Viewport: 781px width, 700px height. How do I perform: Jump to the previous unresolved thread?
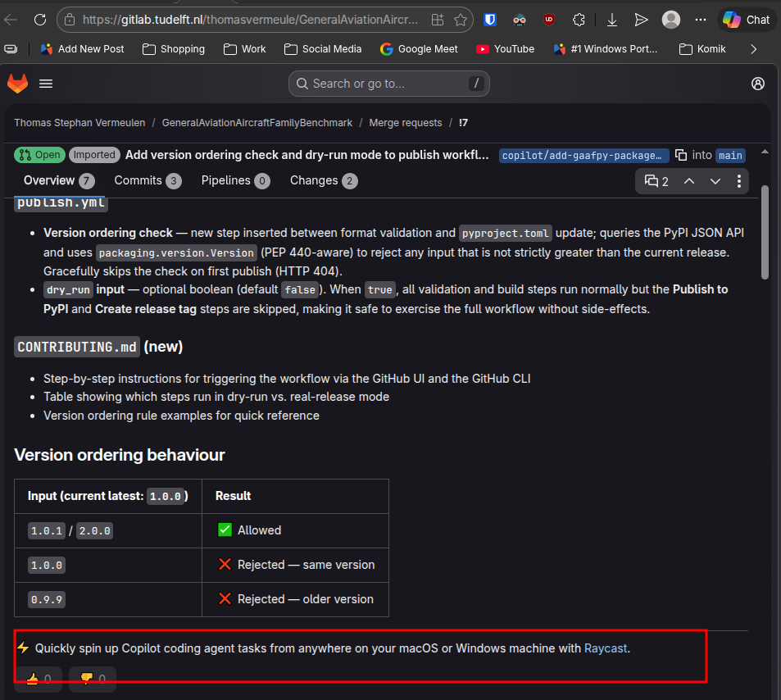coord(689,181)
